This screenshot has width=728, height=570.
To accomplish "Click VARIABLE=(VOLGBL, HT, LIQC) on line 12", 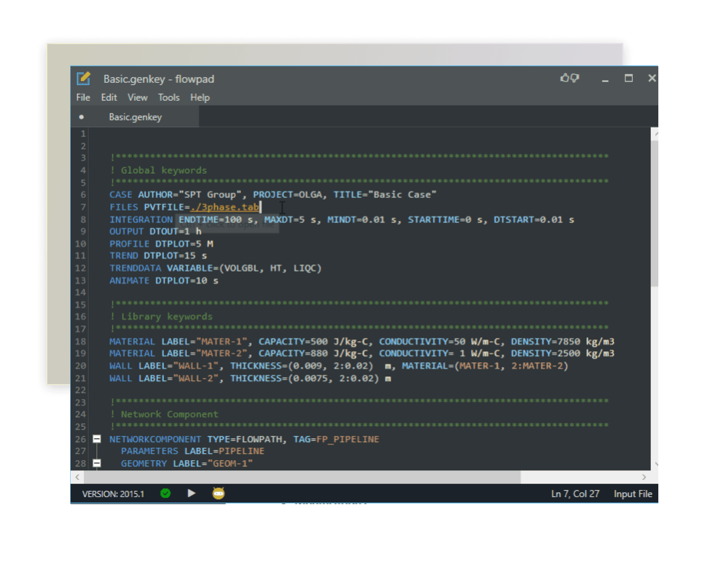I will 244,268.
